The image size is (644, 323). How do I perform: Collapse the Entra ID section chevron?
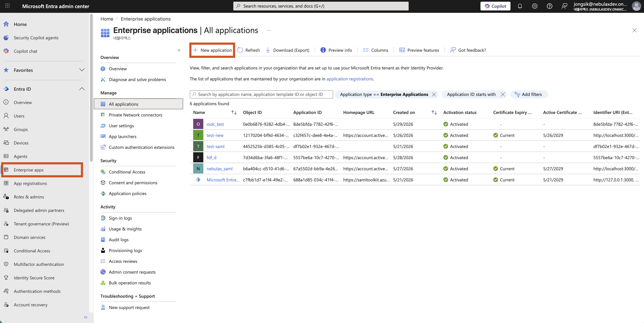tap(82, 89)
